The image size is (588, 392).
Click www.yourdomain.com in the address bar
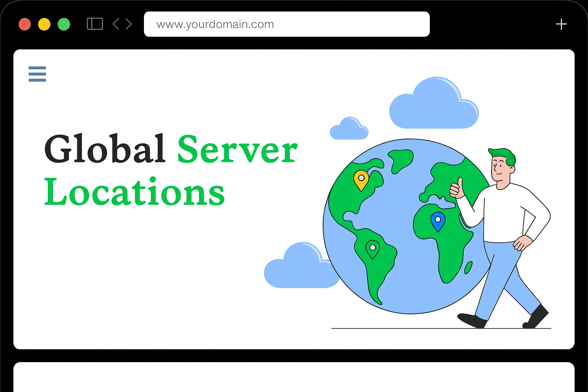[215, 24]
